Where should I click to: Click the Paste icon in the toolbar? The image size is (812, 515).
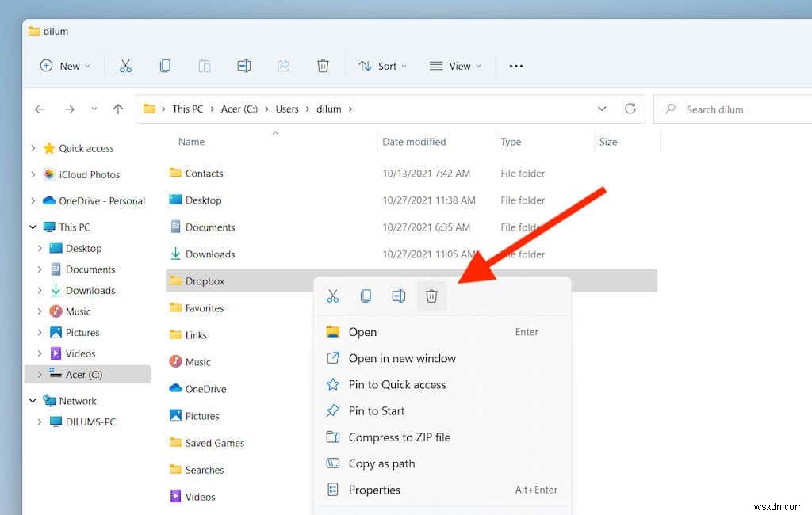(x=205, y=66)
